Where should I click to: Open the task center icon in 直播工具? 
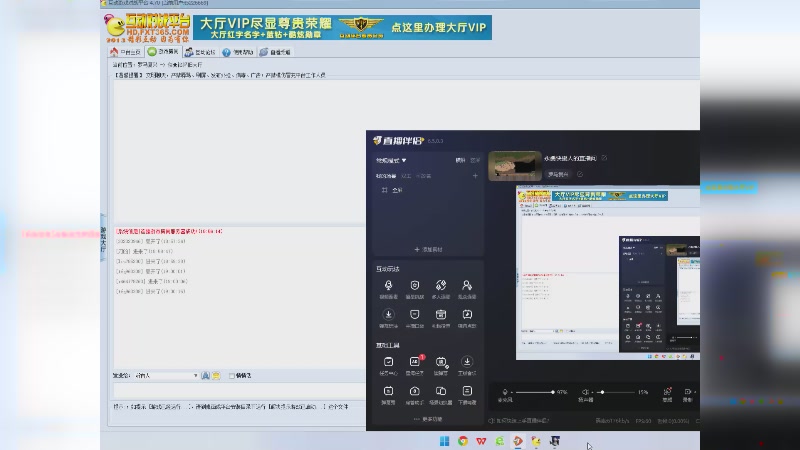coord(388,362)
